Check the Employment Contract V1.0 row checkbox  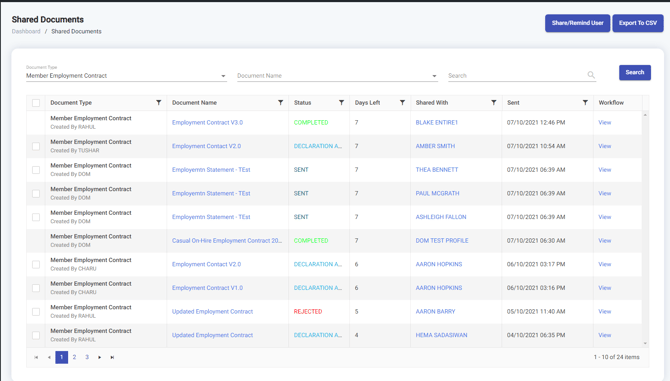point(36,288)
